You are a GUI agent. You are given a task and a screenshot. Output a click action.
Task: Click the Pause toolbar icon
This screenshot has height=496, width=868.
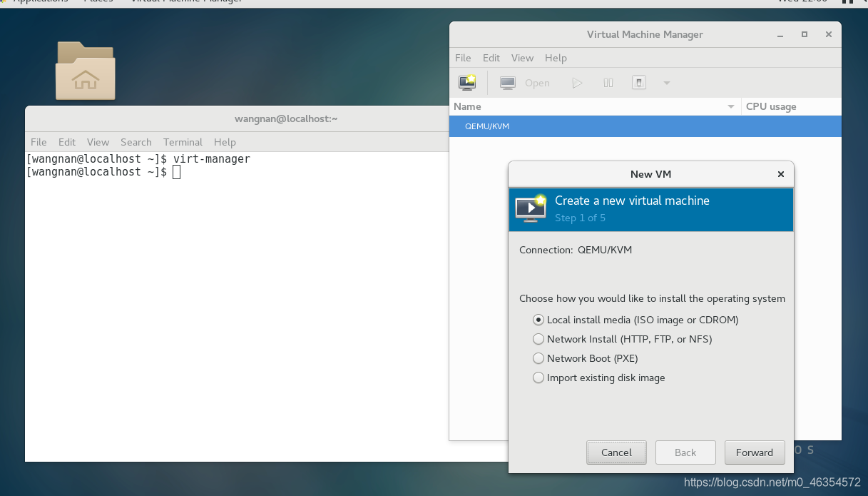[x=608, y=83]
